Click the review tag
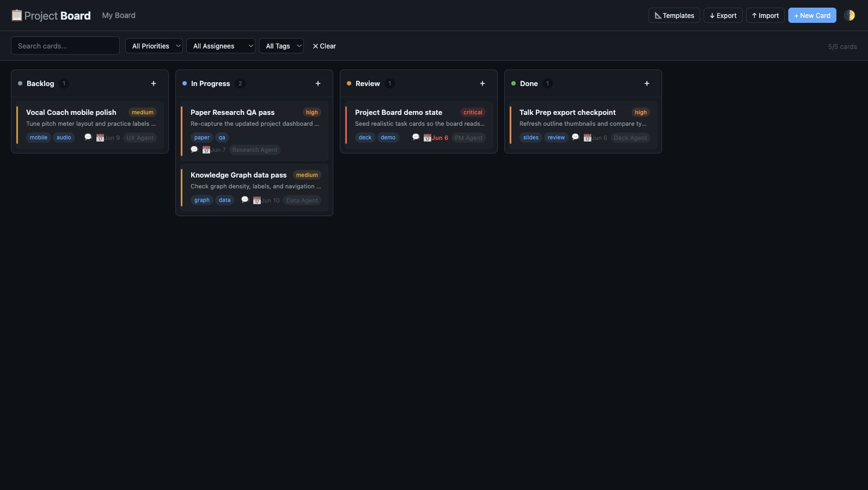The height and width of the screenshot is (490, 868). tap(557, 137)
